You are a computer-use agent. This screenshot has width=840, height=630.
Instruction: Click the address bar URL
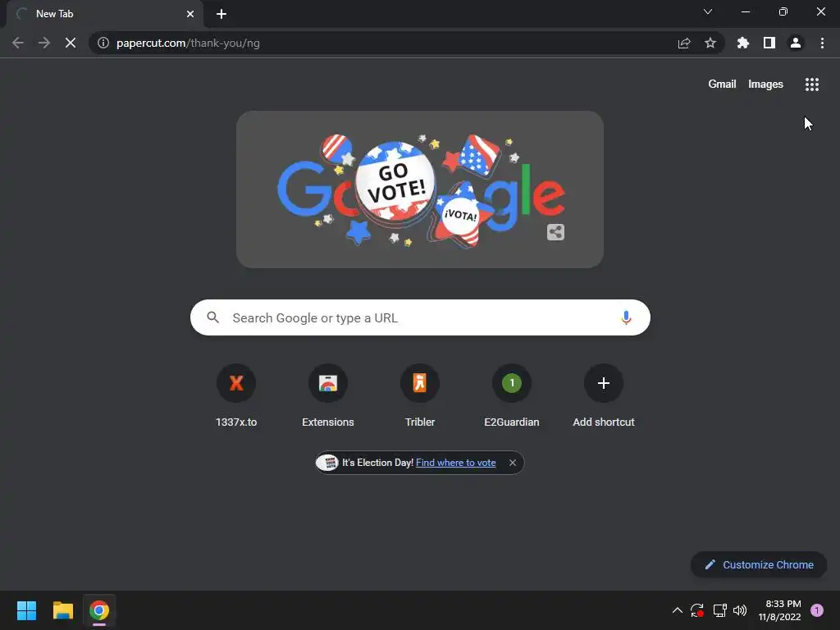pyautogui.click(x=188, y=43)
